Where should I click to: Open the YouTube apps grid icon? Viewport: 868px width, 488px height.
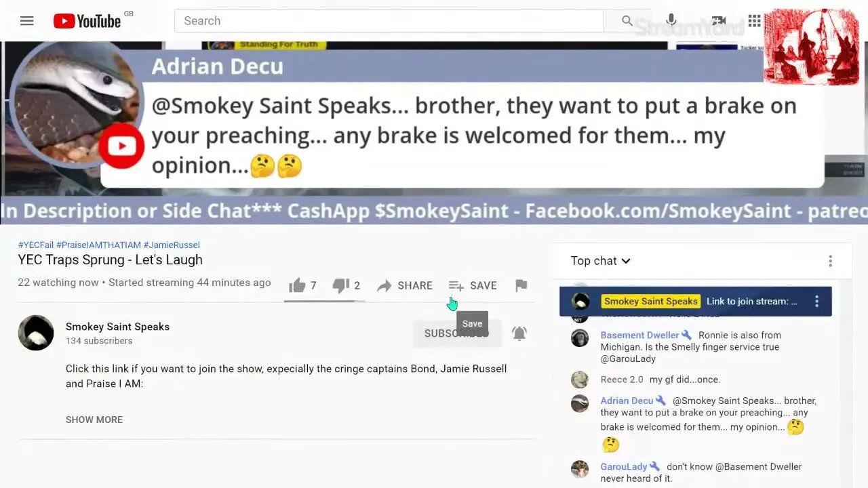click(x=754, y=21)
